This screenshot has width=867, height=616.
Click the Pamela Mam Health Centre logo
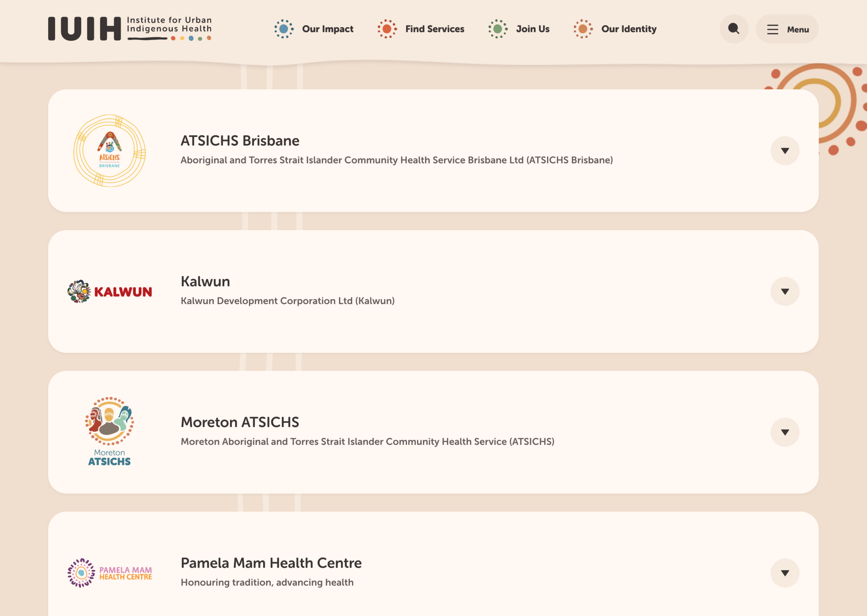pos(110,573)
